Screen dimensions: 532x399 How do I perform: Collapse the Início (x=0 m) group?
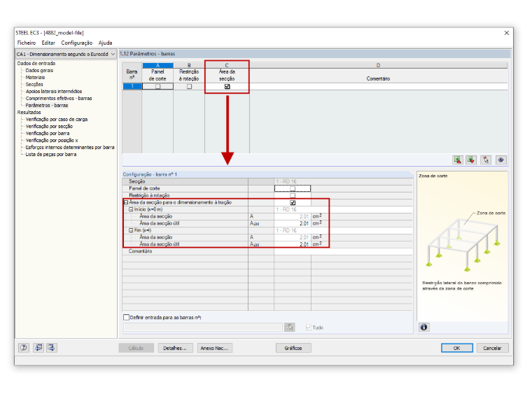(131, 210)
